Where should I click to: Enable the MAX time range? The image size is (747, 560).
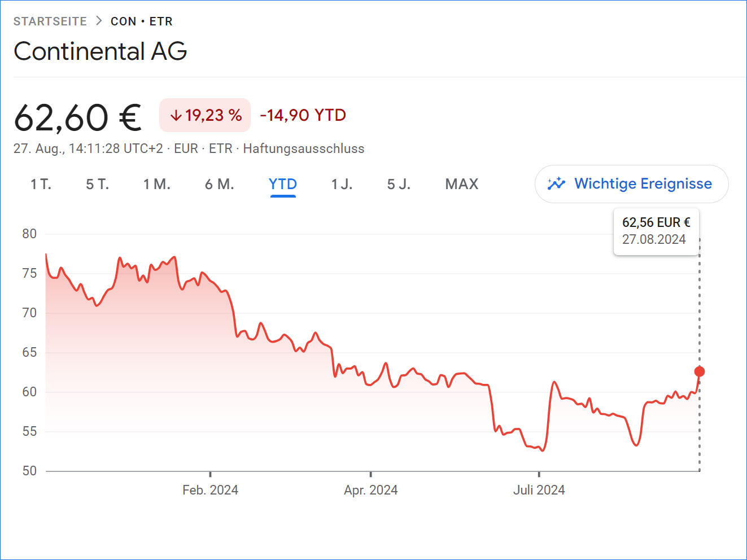click(461, 184)
